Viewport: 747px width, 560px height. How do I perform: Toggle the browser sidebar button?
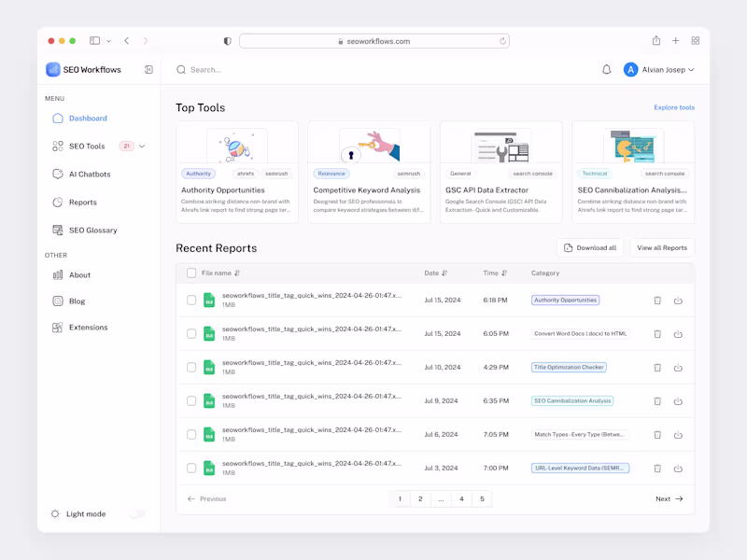(95, 40)
